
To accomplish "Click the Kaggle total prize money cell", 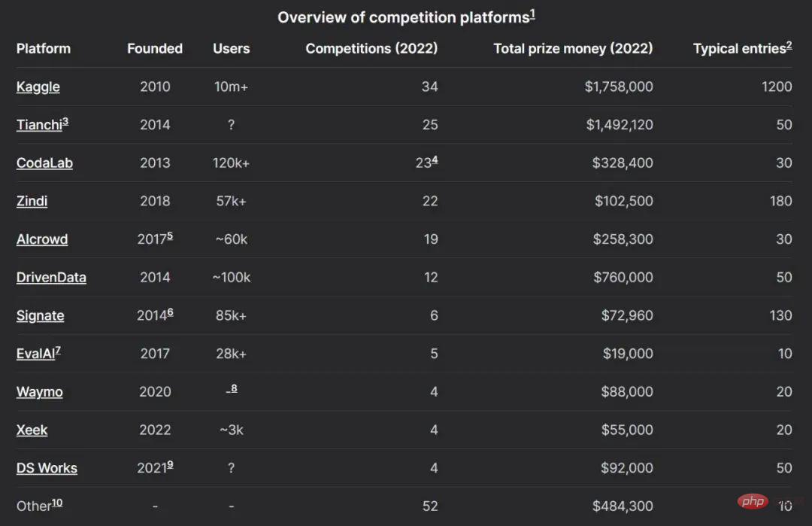I will [619, 87].
